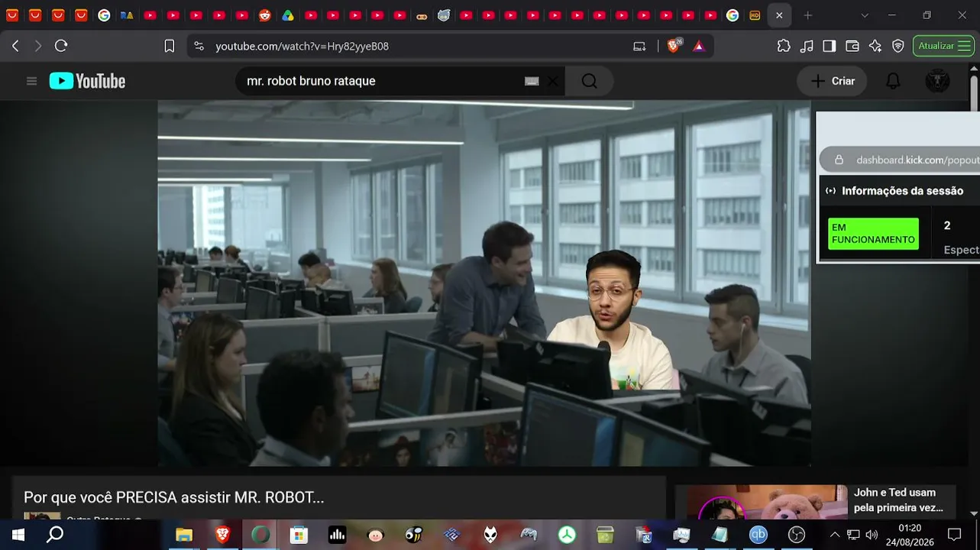This screenshot has width=980, height=550.
Task: Open the "John e Ted usam pela primeira vez..." video title
Action: point(898,500)
